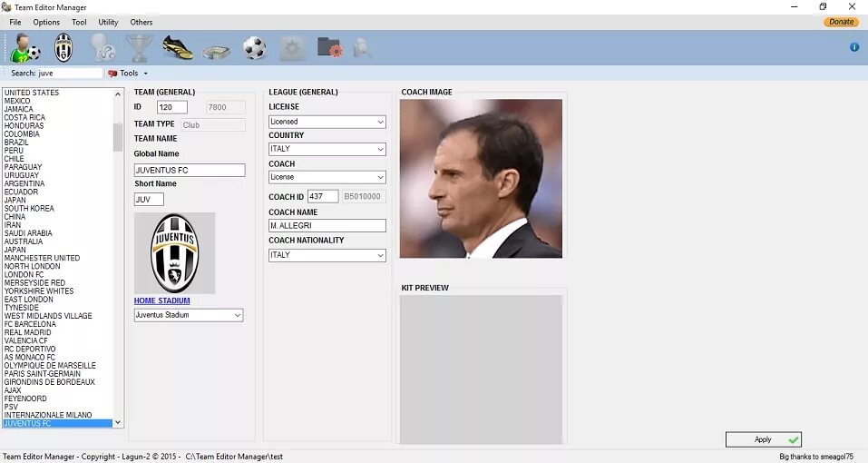868x463 pixels.
Task: Select MERSEYSIDE RED in the team list
Action: (34, 283)
